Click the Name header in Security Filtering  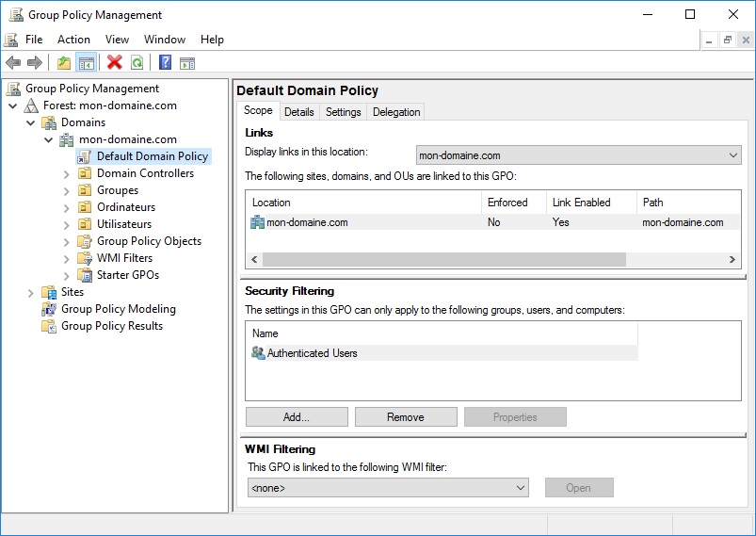pos(442,333)
